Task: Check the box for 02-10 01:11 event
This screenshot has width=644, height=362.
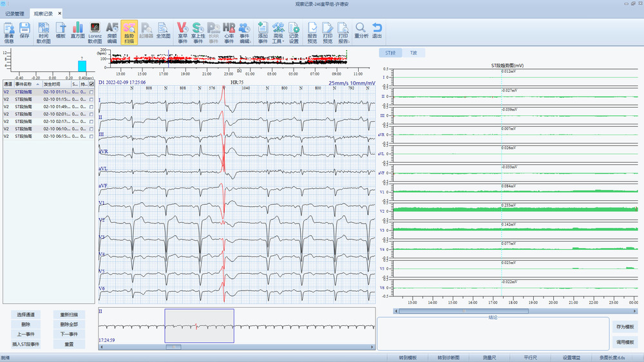Action: [92, 92]
